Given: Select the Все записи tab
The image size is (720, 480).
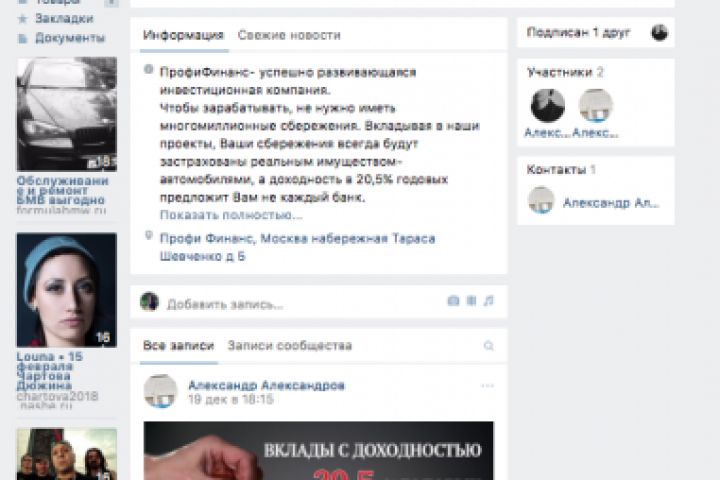Looking at the screenshot, I should 178,345.
